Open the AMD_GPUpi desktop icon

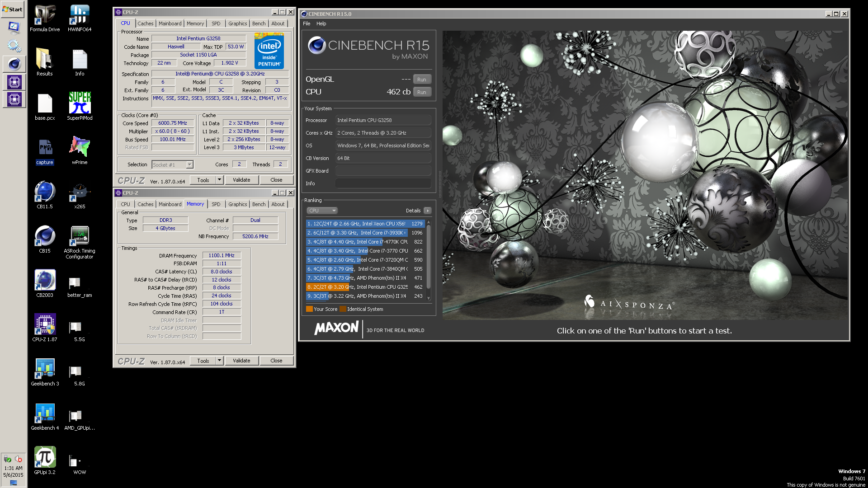[80, 420]
